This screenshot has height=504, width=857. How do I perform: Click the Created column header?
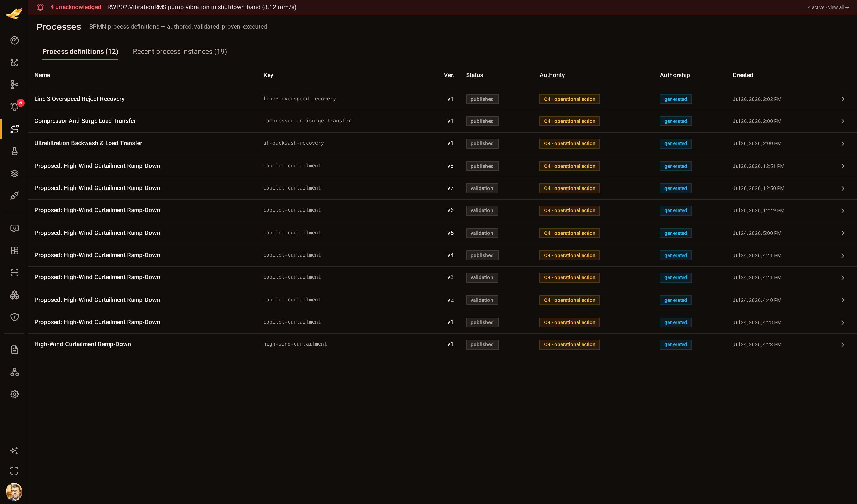(x=742, y=75)
